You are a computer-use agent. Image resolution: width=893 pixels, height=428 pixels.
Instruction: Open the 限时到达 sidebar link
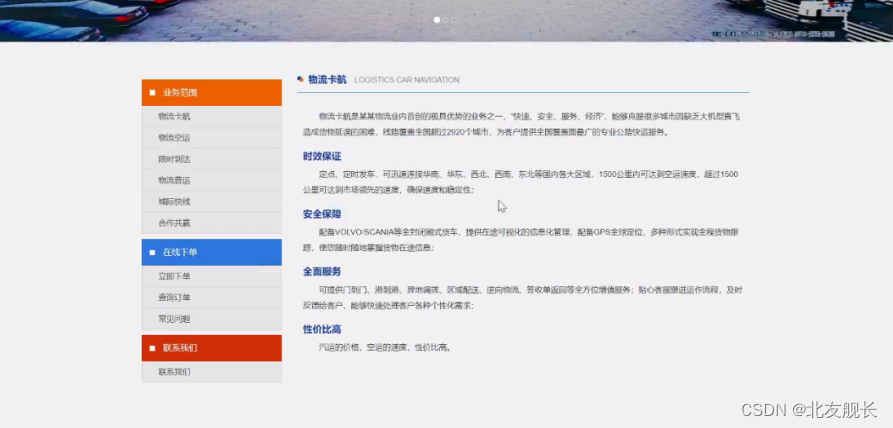(212, 159)
